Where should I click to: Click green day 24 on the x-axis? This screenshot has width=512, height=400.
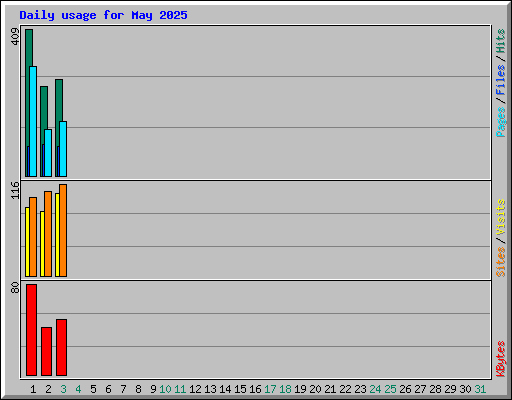click(x=375, y=389)
